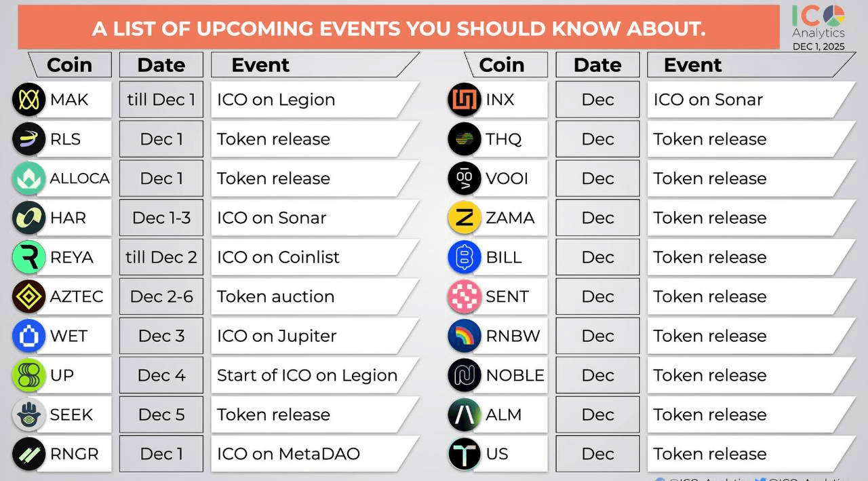Screen dimensions: 868x481
Task: Select the REYA coin logo
Action: [28, 257]
